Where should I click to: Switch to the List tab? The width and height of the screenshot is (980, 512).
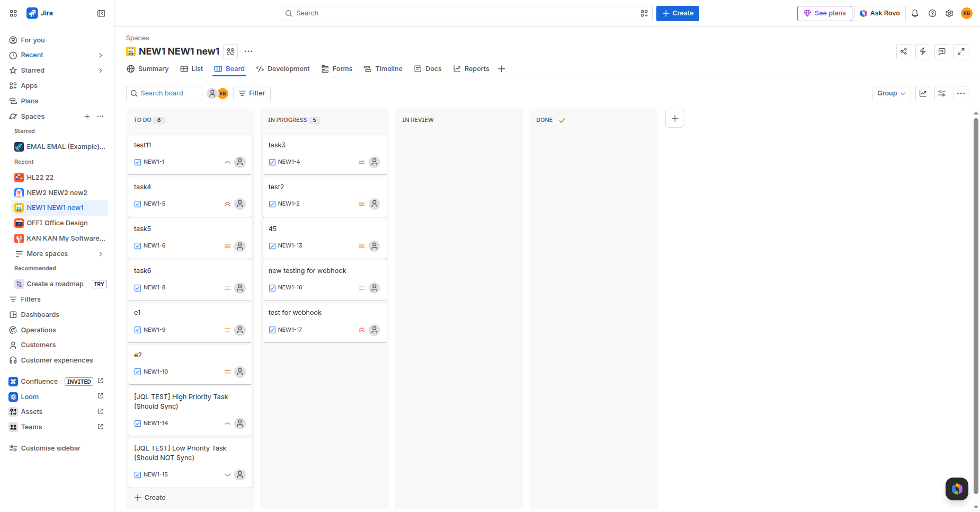pyautogui.click(x=192, y=69)
